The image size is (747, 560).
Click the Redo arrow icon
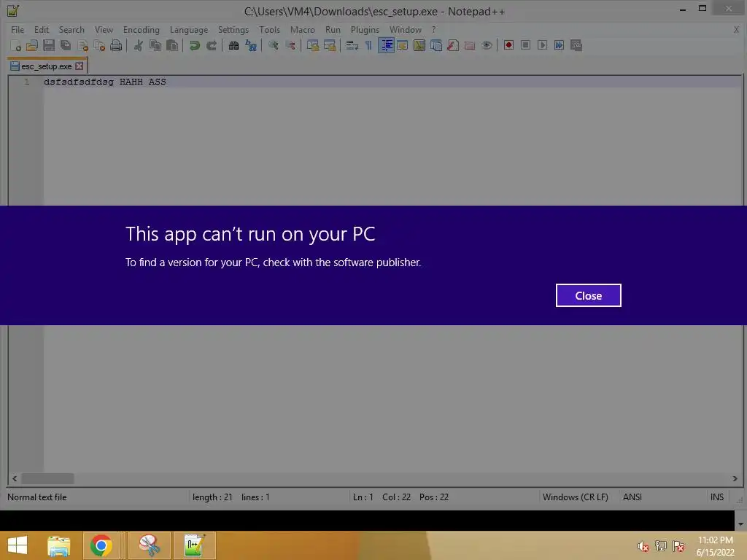point(211,45)
